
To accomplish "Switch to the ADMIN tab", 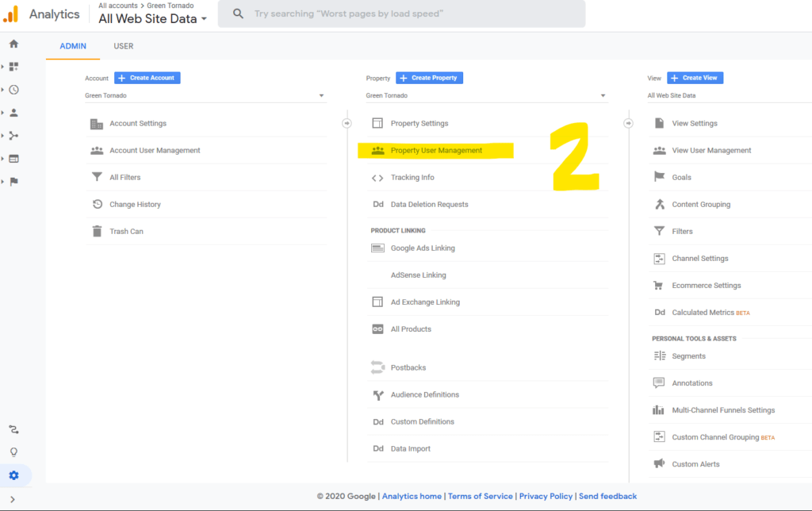I will click(73, 46).
